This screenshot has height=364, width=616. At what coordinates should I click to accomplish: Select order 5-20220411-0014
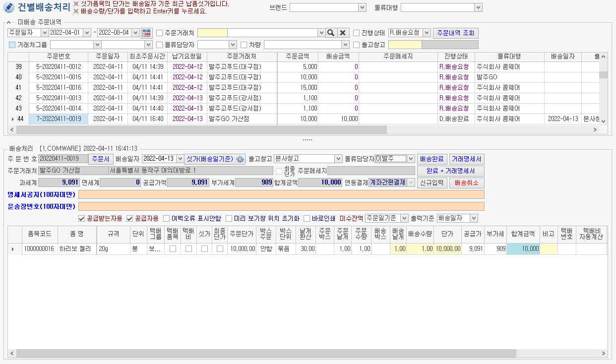pos(59,108)
